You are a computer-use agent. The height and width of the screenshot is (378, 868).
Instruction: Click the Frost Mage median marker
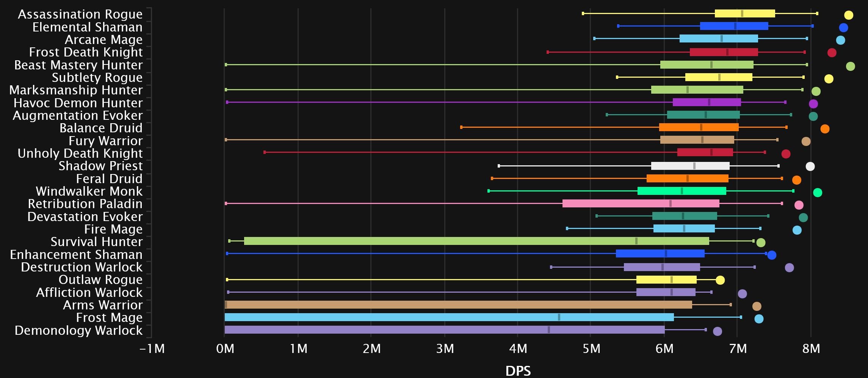559,317
